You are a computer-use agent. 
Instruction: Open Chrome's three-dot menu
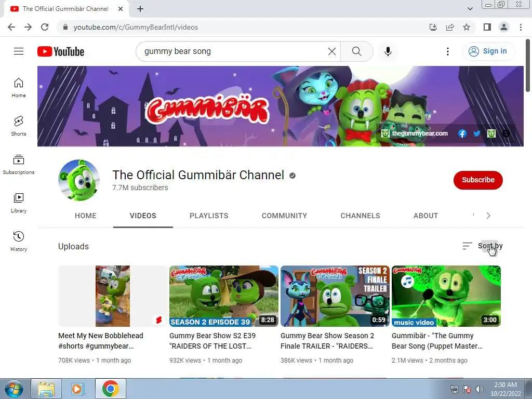(x=521, y=27)
